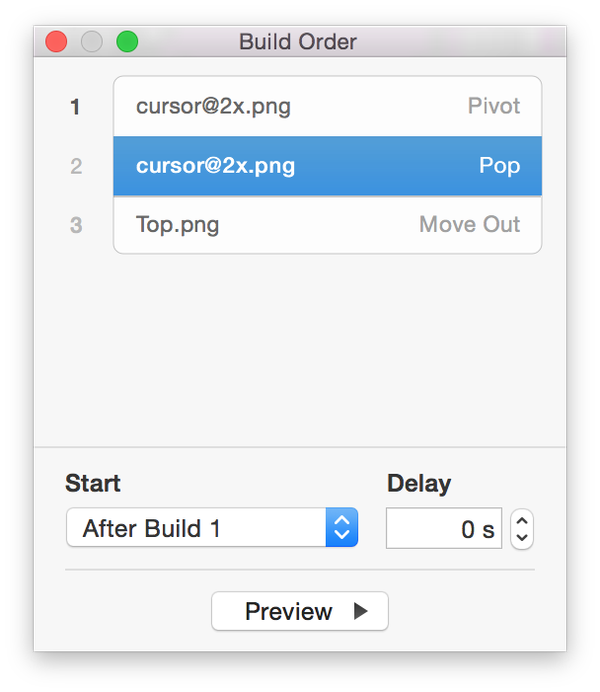The image size is (600, 692).
Task: Click the After Build 1 popup menu
Action: [212, 527]
